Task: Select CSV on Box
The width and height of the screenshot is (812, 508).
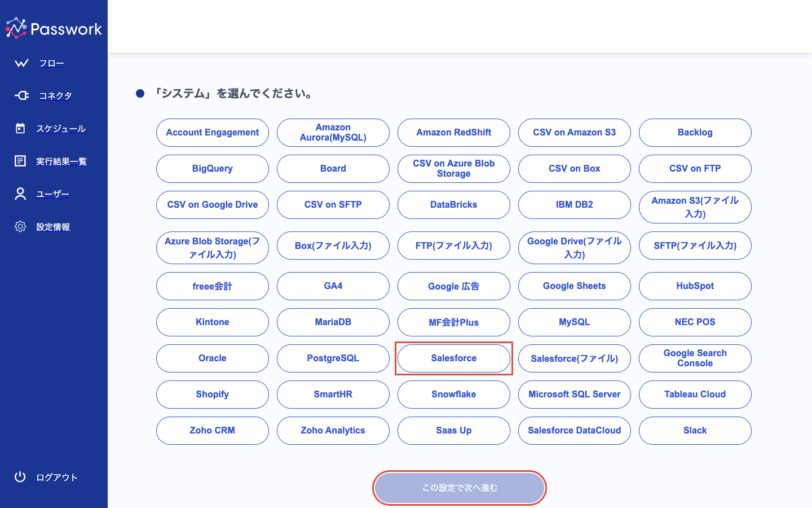Action: click(x=575, y=169)
